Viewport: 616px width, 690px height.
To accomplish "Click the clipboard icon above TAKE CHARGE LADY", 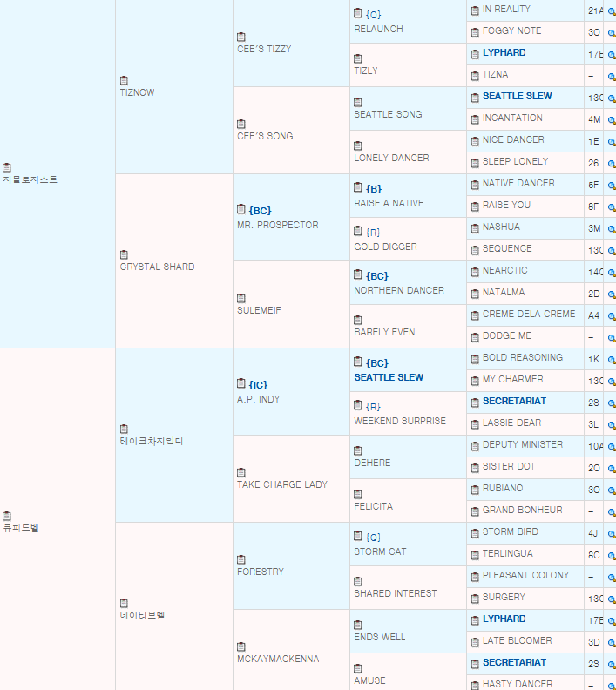I will 241,472.
